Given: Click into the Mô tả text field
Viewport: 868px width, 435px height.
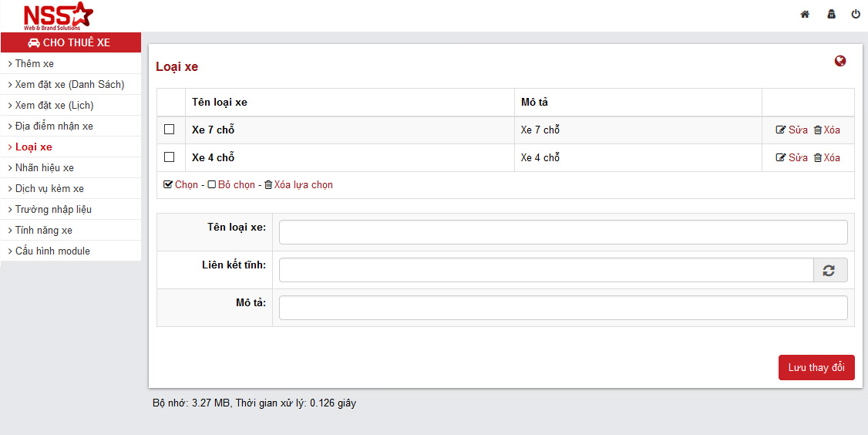Looking at the screenshot, I should [x=563, y=308].
